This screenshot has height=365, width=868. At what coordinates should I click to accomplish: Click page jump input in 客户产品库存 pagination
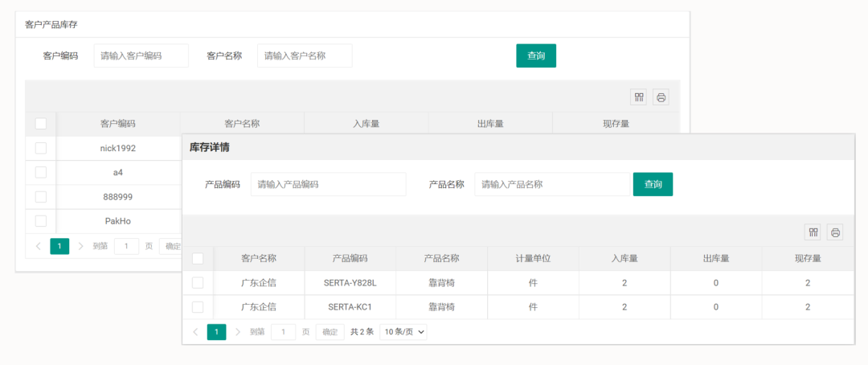tap(126, 246)
